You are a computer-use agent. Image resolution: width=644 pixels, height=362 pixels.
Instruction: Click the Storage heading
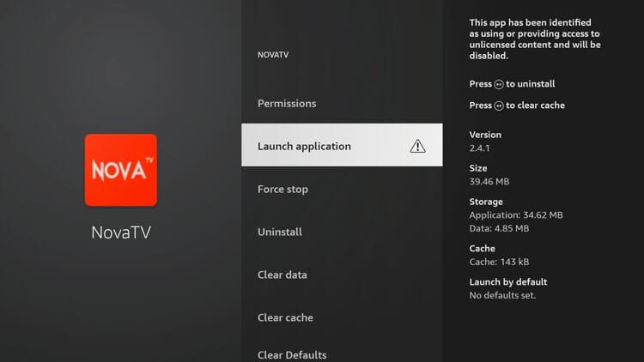486,202
